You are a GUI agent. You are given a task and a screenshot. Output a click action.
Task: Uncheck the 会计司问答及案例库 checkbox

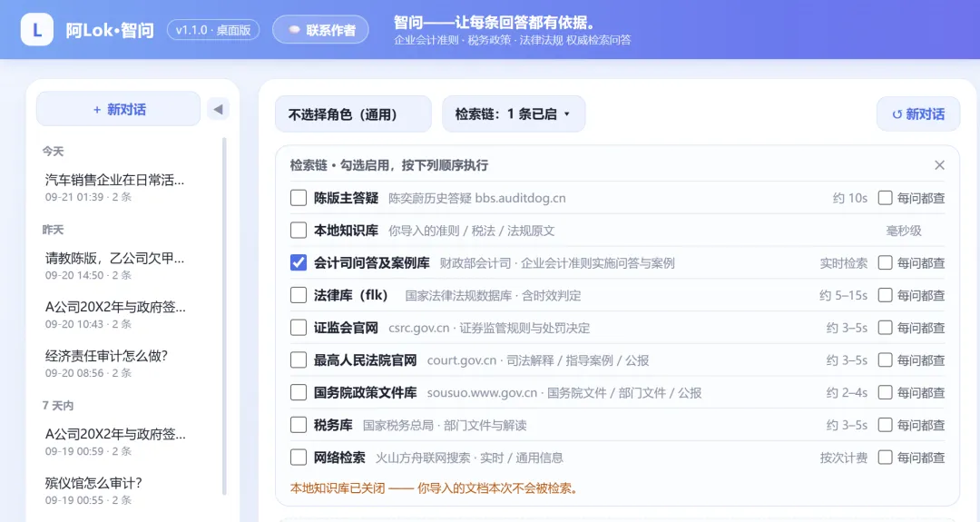299,263
